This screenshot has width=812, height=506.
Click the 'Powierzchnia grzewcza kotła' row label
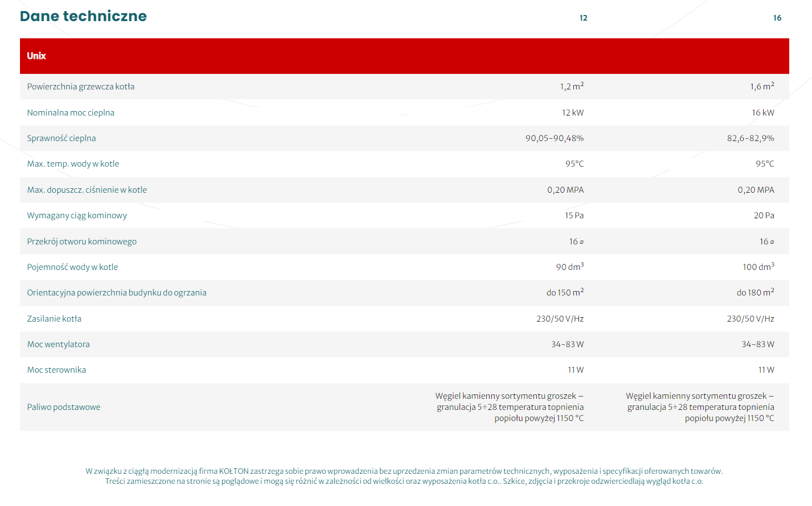point(80,87)
